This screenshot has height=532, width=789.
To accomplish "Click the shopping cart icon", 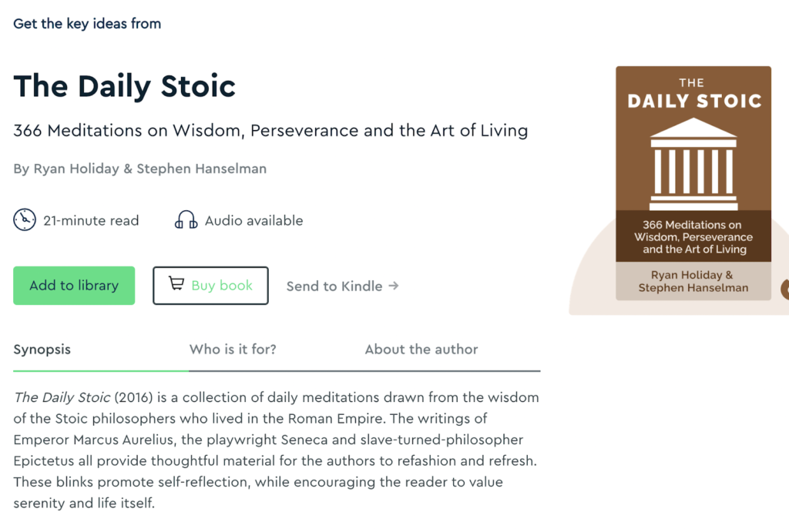I will click(x=176, y=285).
